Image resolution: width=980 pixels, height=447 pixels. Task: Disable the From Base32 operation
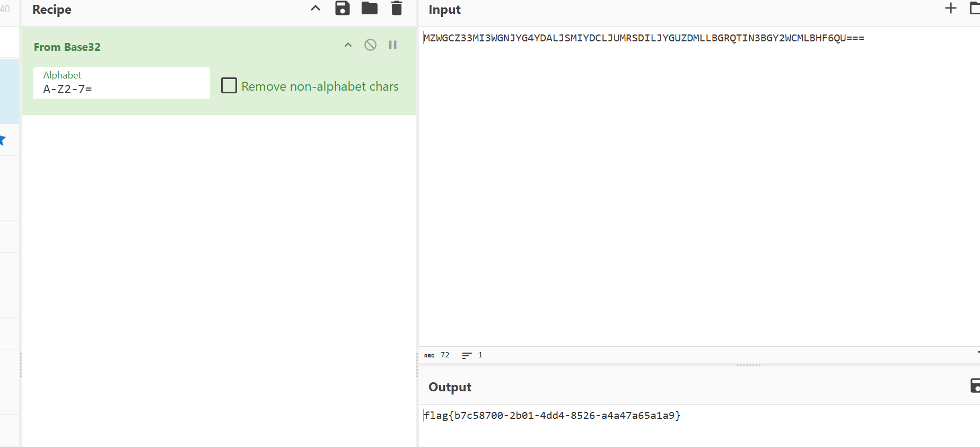click(x=371, y=45)
